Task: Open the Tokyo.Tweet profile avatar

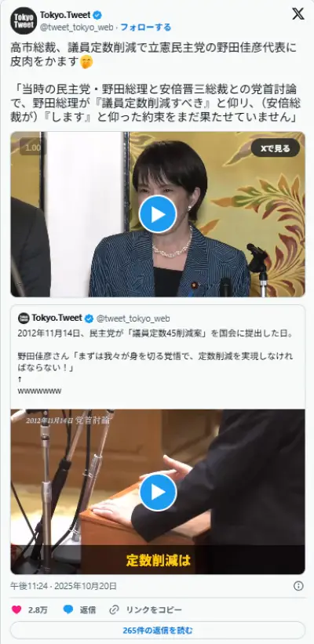Action: [x=24, y=20]
